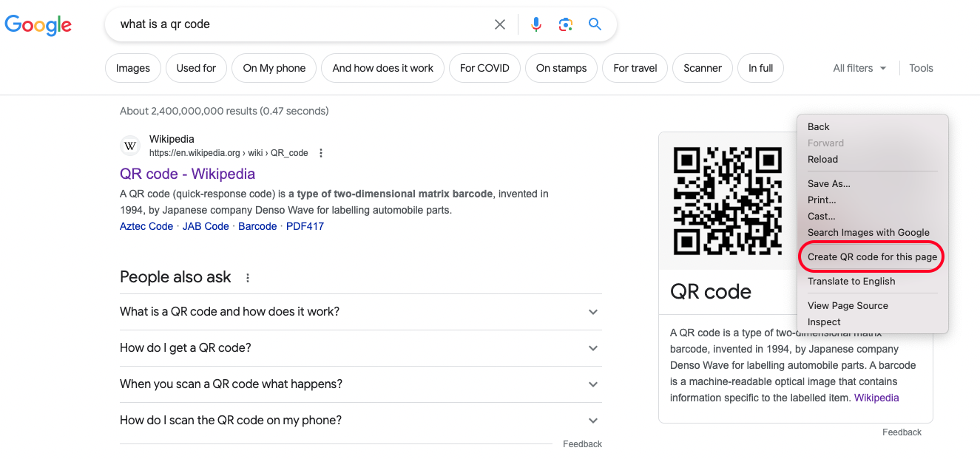Open the three-dot menu next to People also ask

248,278
